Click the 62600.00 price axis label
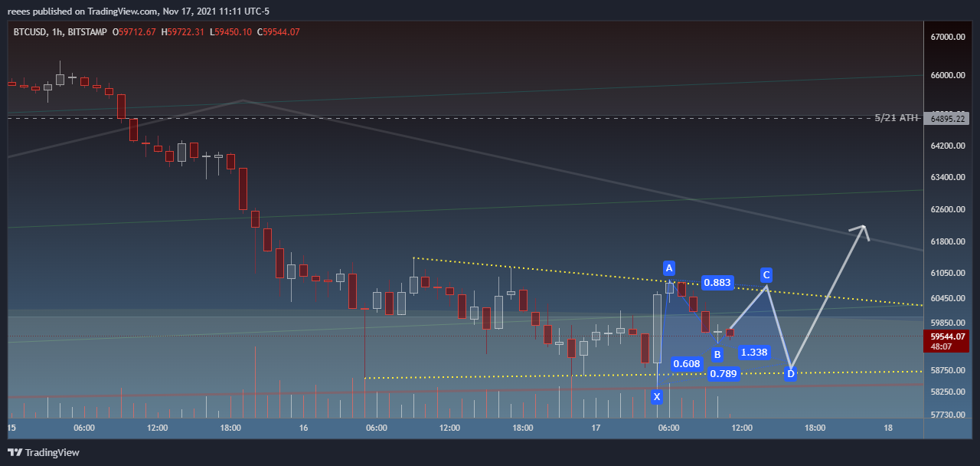The image size is (980, 466). (948, 209)
